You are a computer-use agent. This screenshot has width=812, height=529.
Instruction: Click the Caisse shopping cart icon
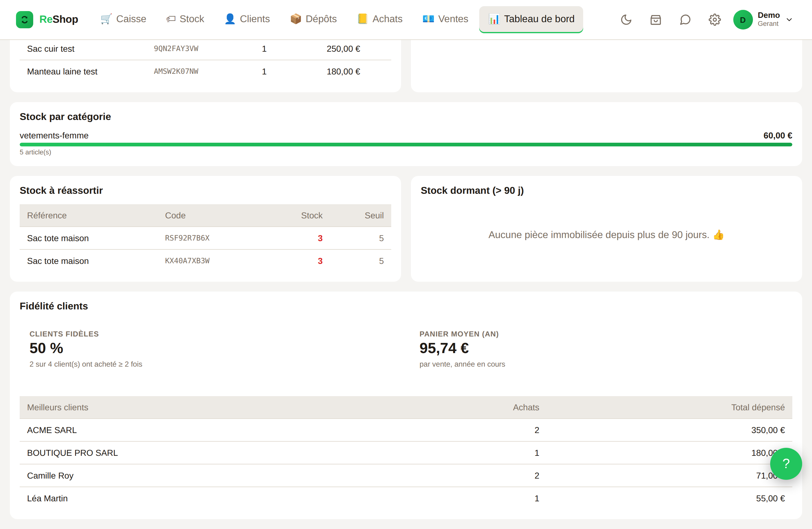tap(106, 19)
